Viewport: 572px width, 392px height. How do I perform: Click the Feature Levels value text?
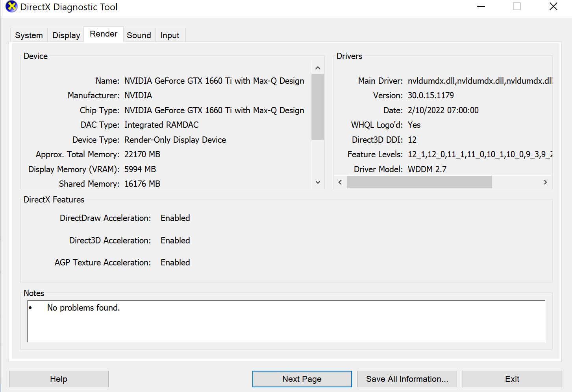480,155
